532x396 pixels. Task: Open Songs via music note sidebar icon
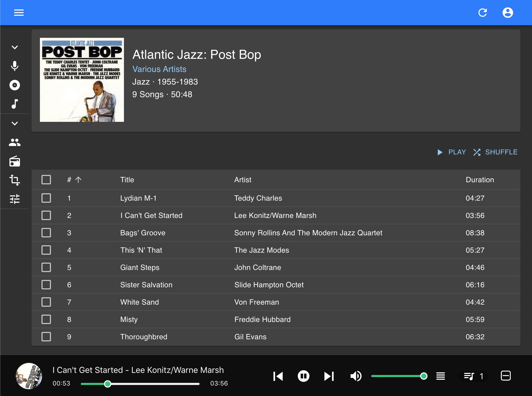[x=15, y=104]
